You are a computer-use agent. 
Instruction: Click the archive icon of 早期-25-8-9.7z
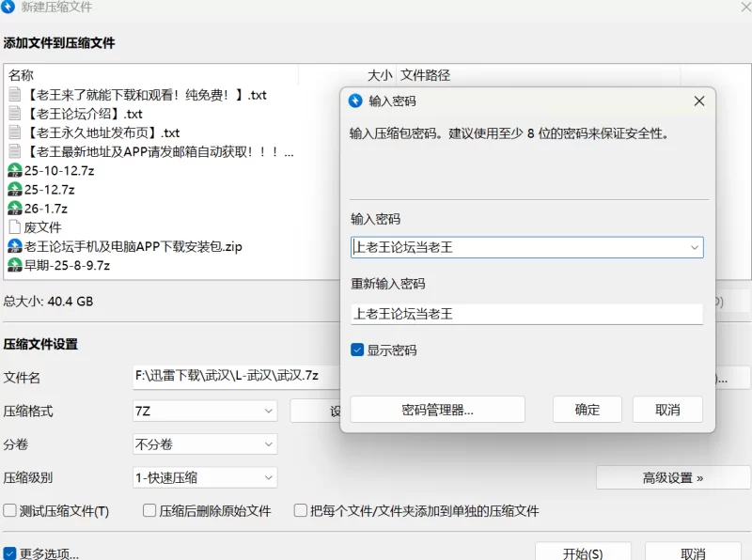(15, 265)
